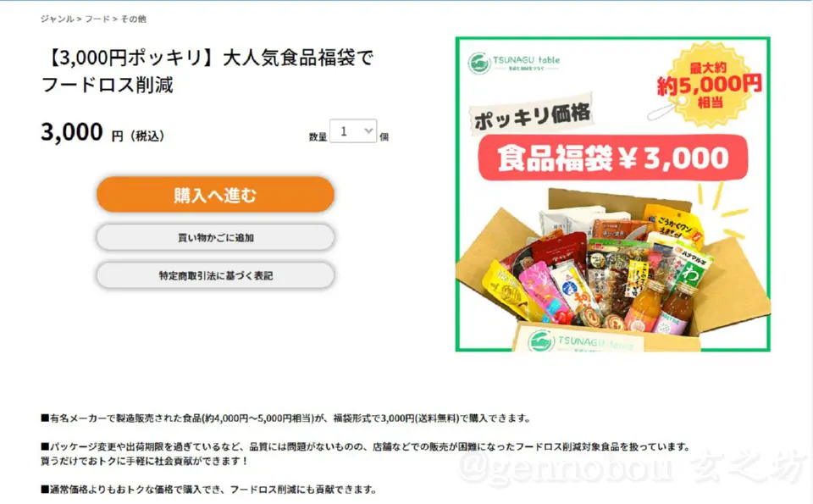The height and width of the screenshot is (504, 813).
Task: Click the chevron arrow in quantity selector
Action: pos(368,131)
